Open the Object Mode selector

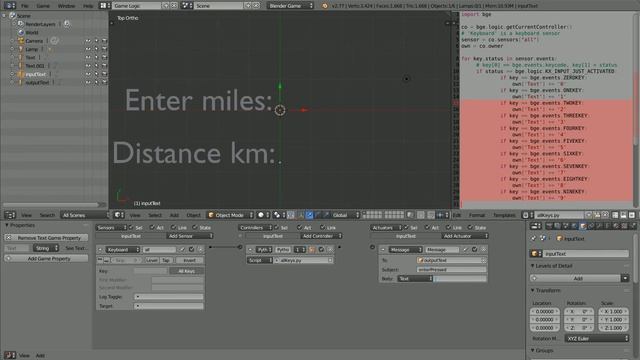pos(230,215)
